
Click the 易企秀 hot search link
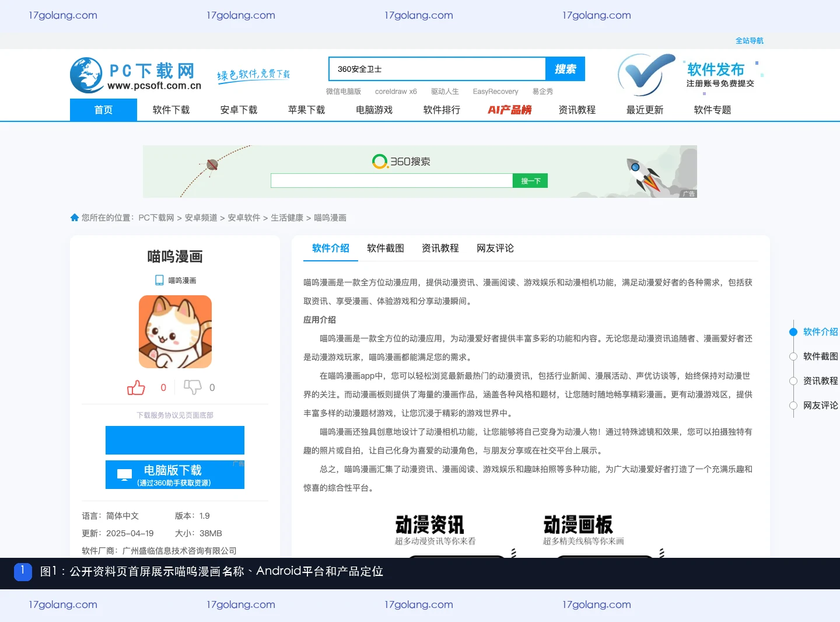pos(542,92)
